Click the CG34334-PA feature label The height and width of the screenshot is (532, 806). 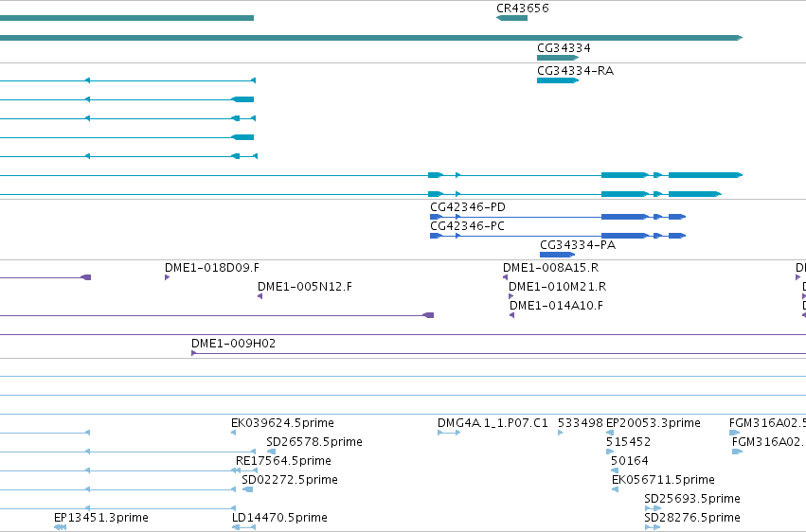tap(578, 245)
